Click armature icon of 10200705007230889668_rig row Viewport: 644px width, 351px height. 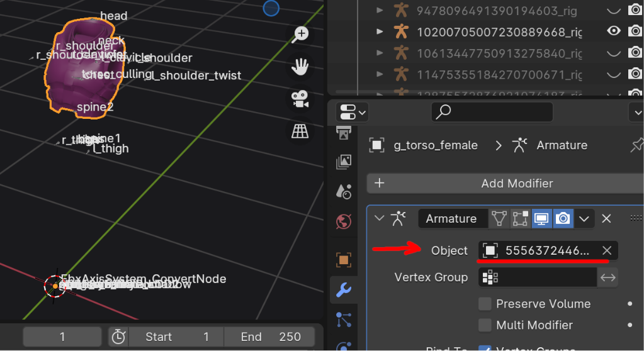[x=401, y=31]
